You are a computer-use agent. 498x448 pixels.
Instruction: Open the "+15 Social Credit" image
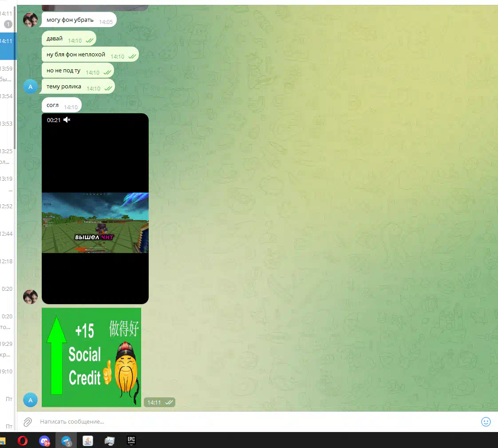pyautogui.click(x=91, y=357)
